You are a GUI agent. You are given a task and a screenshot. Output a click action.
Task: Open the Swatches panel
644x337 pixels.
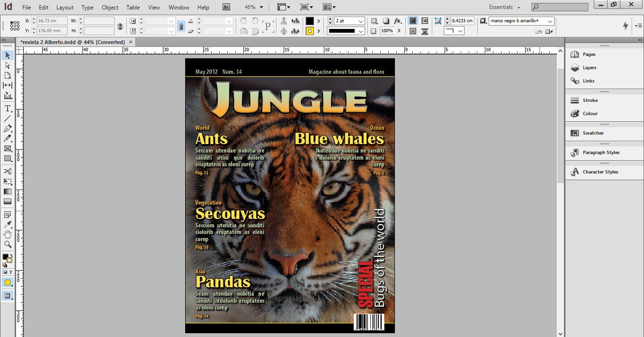593,133
